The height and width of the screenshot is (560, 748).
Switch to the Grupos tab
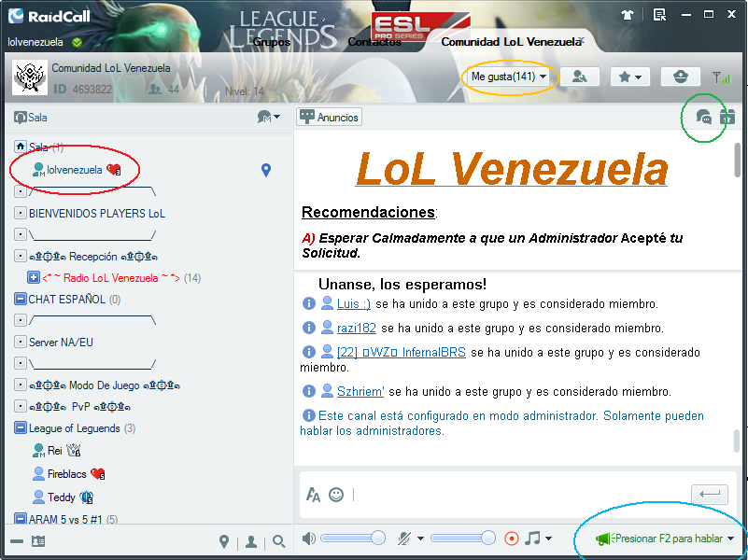pyautogui.click(x=271, y=42)
